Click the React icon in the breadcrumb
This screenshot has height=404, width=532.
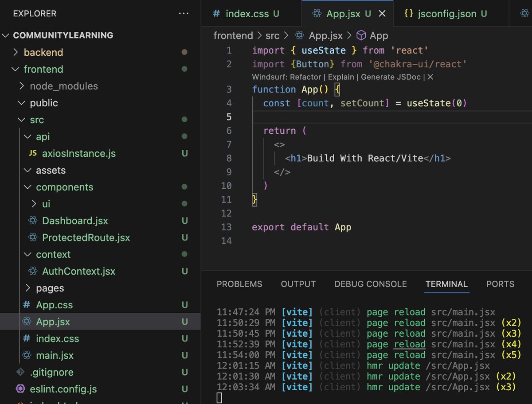(299, 35)
